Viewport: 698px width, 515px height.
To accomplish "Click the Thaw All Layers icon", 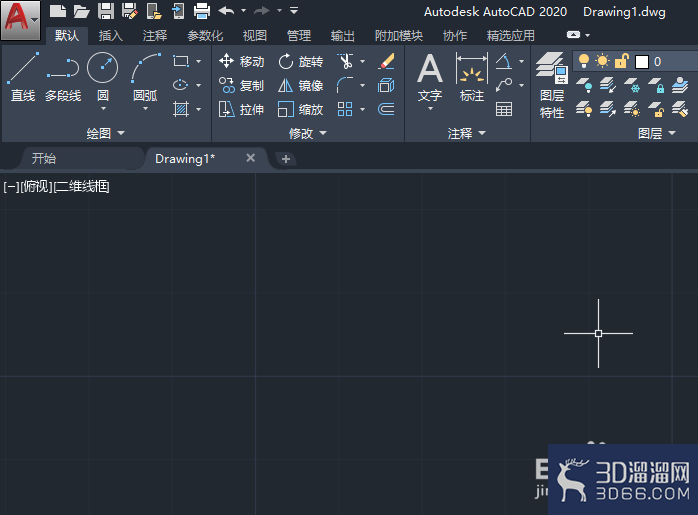I will [x=632, y=109].
